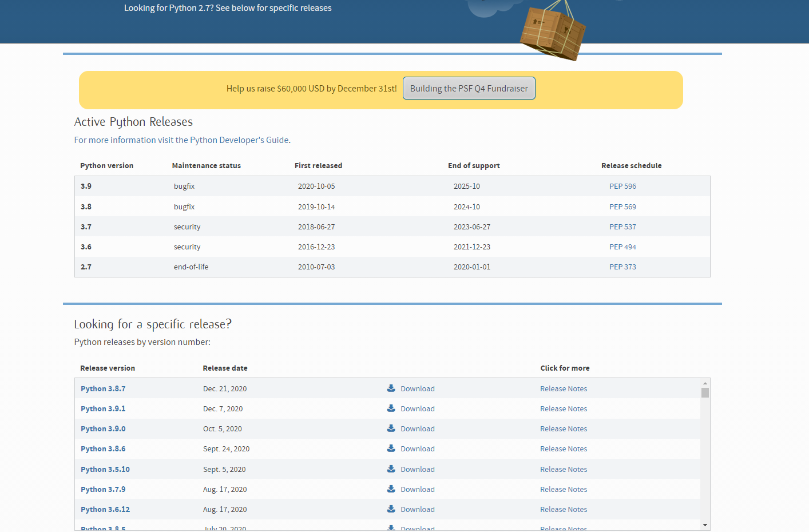
Task: Click Download text link for Python 3.8.6
Action: (x=418, y=449)
